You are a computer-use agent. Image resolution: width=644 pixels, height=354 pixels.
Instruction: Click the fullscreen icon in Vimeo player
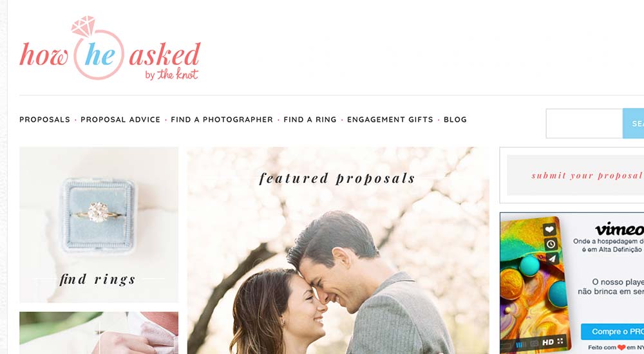560,341
